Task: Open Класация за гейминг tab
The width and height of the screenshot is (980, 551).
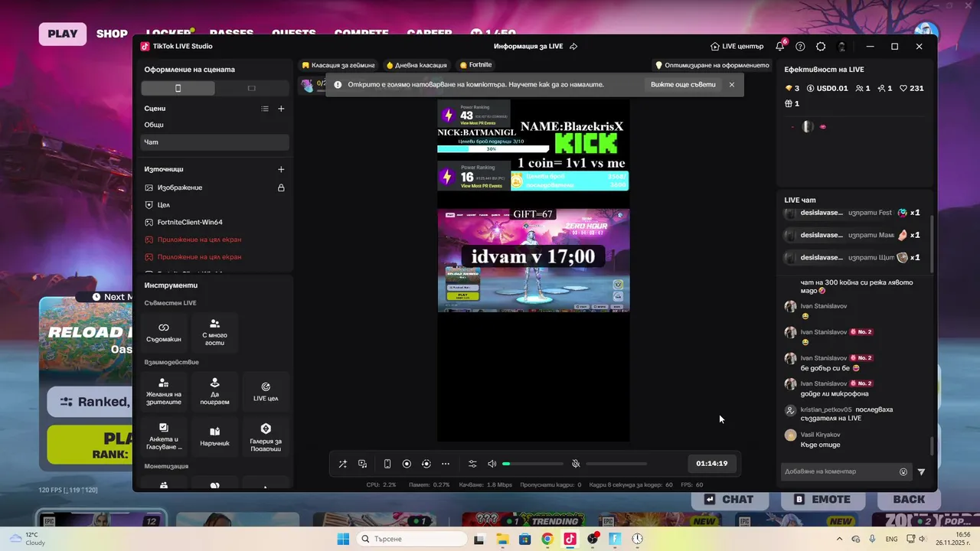Action: tap(338, 65)
